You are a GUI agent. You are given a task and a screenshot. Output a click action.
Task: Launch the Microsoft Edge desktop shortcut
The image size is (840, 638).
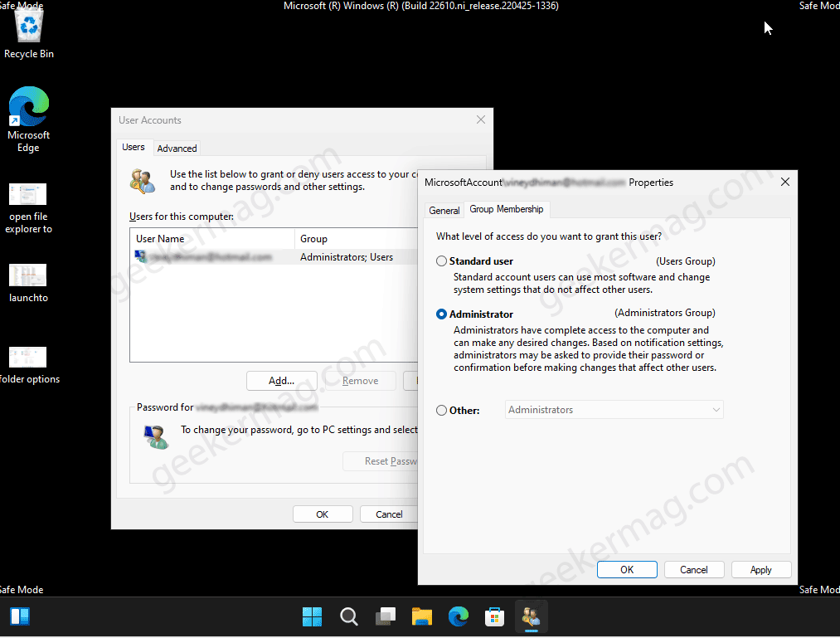pyautogui.click(x=29, y=119)
